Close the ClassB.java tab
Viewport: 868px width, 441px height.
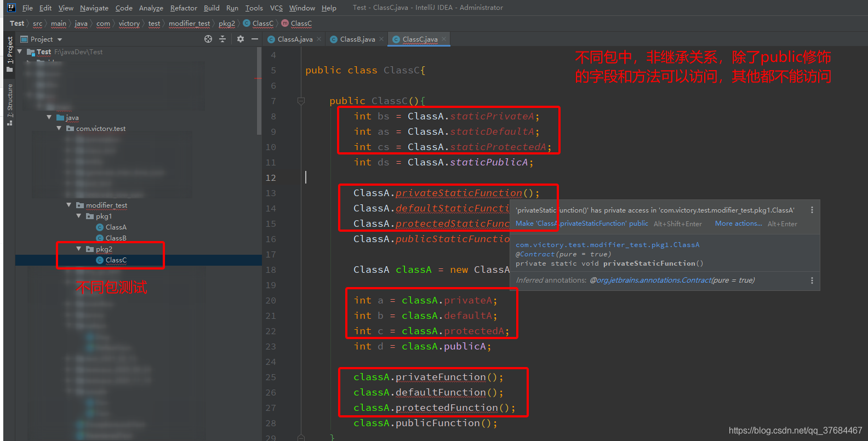coord(381,39)
